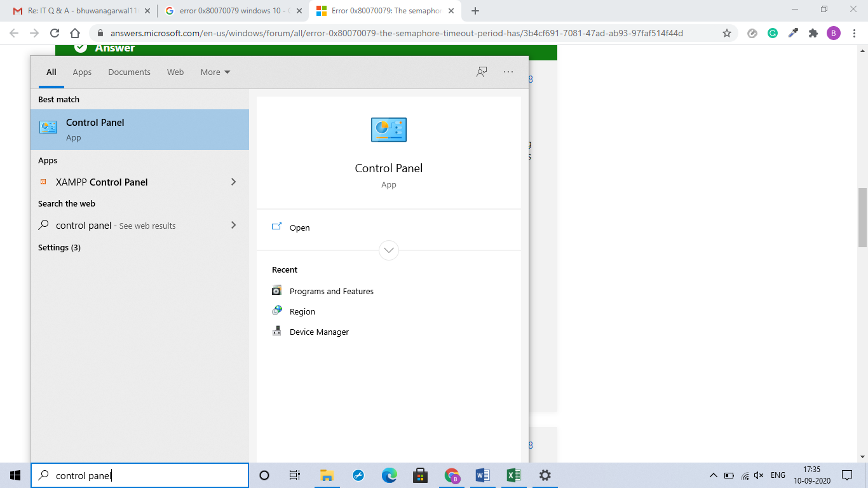
Task: Click the feedback icon in search panel
Action: pos(482,72)
